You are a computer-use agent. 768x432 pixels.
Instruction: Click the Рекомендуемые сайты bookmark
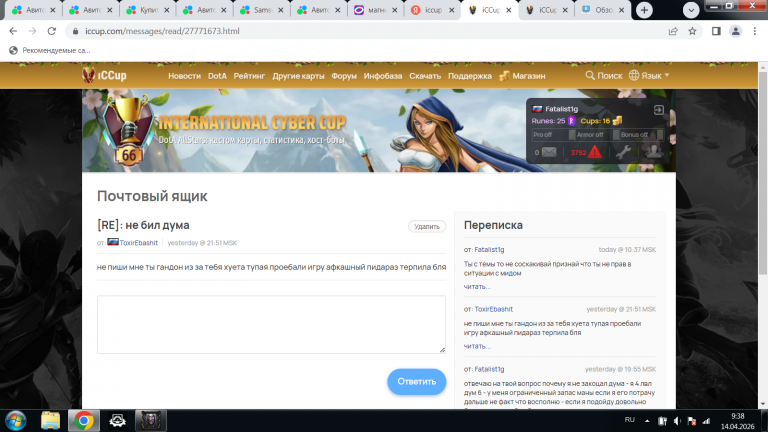click(x=50, y=50)
